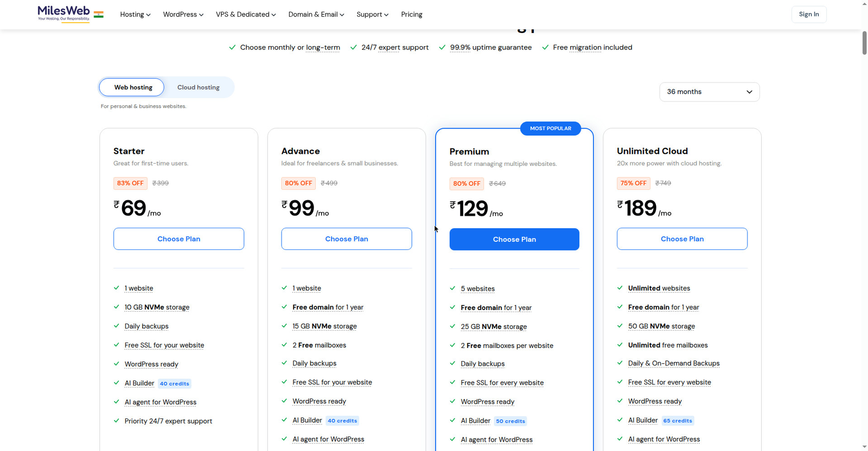Go to the Pricing page

coord(412,15)
